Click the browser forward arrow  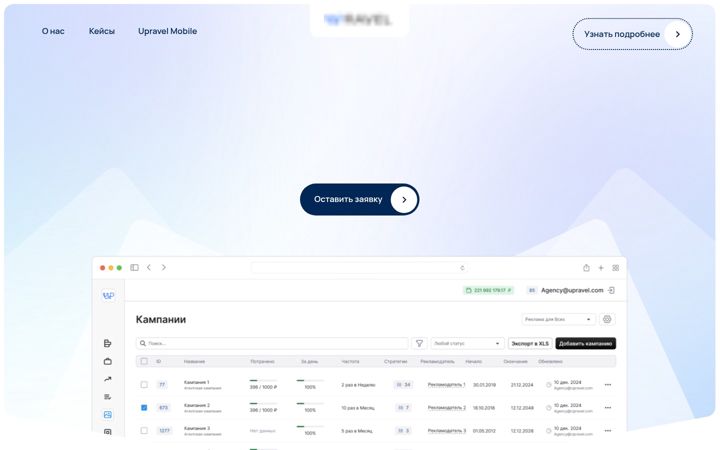(x=163, y=267)
